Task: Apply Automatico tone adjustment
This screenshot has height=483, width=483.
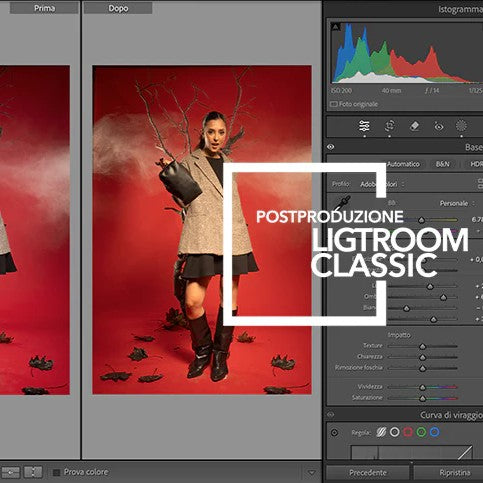Action: [x=403, y=164]
